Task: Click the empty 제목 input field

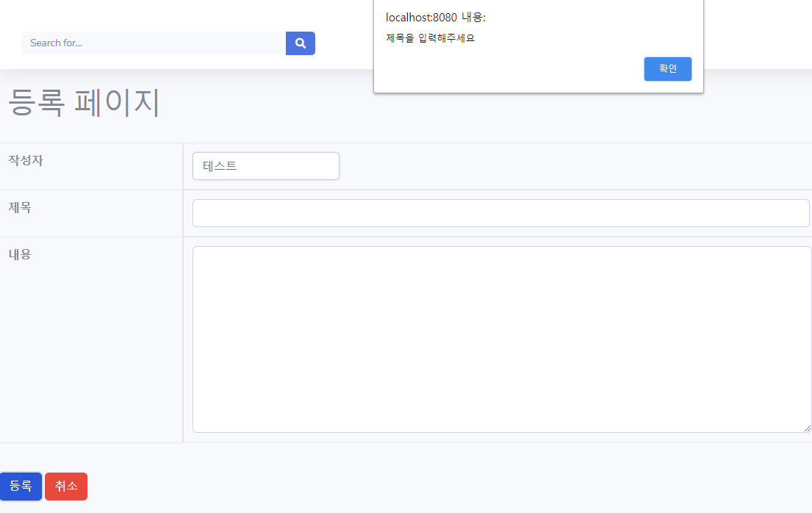Action: (x=500, y=213)
